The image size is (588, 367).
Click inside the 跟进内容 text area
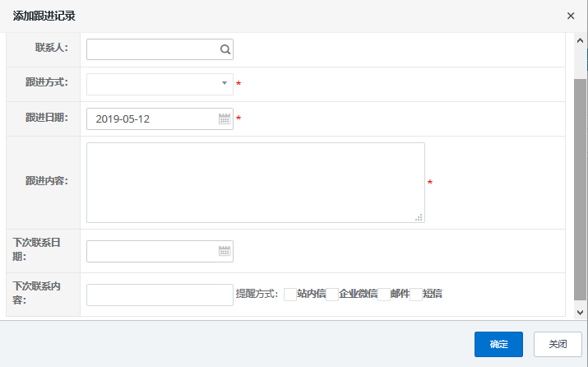click(255, 182)
